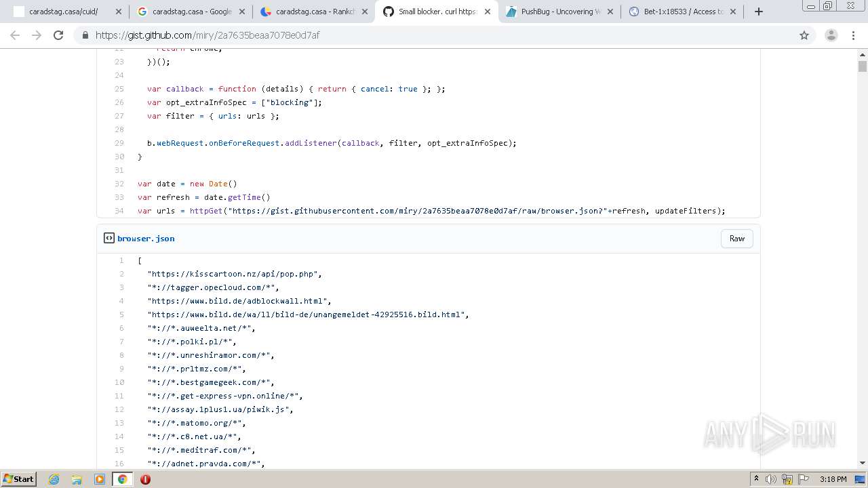Click the kisscartoon.nz/api/pop.php entry
Screen dimensions: 868x488
click(x=234, y=274)
